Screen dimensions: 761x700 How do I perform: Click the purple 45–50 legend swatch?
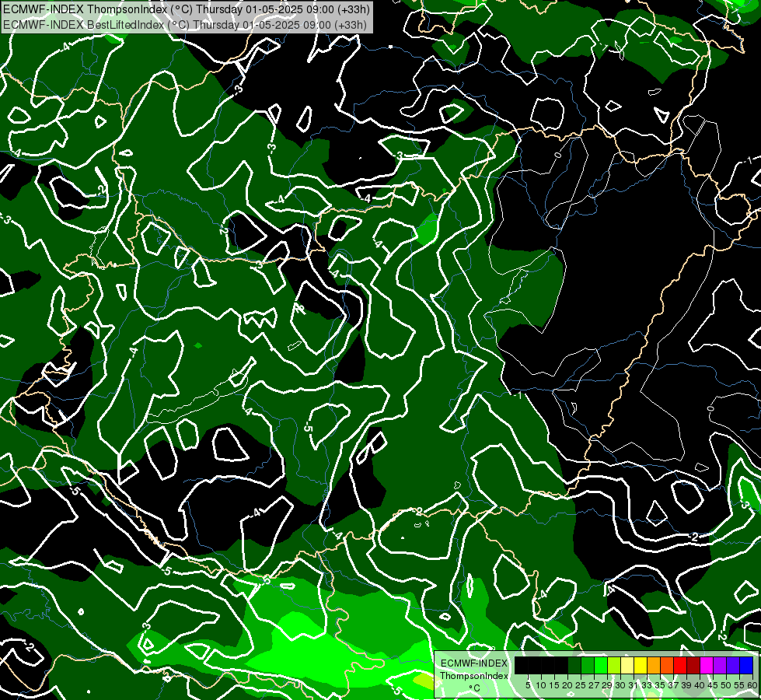(720, 665)
